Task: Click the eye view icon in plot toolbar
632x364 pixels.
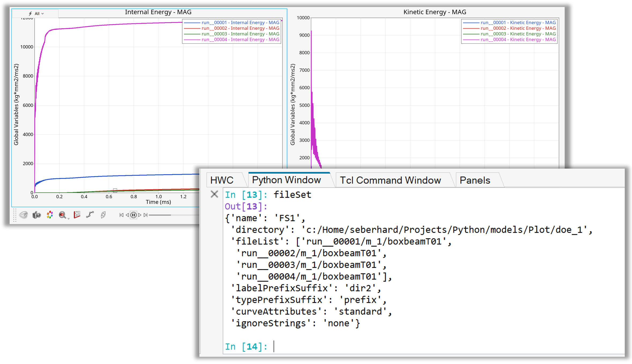Action: 24,215
